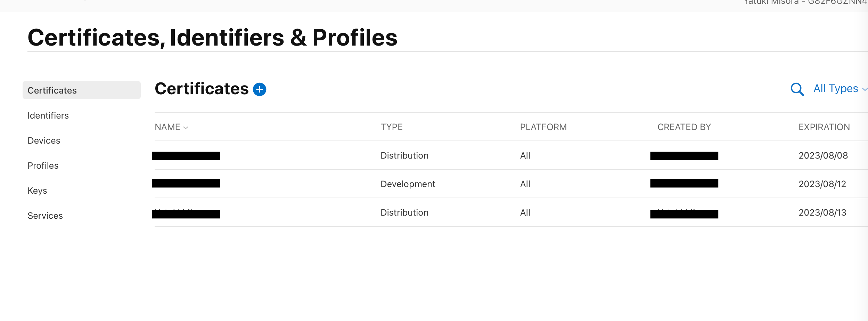Click the blue plus icon to add certificate
The image size is (868, 321).
click(x=259, y=89)
